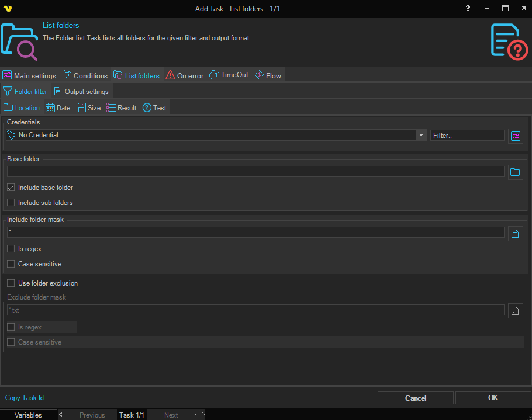The width and height of the screenshot is (532, 420).
Task: Open the Variables panel button
Action: [28, 415]
